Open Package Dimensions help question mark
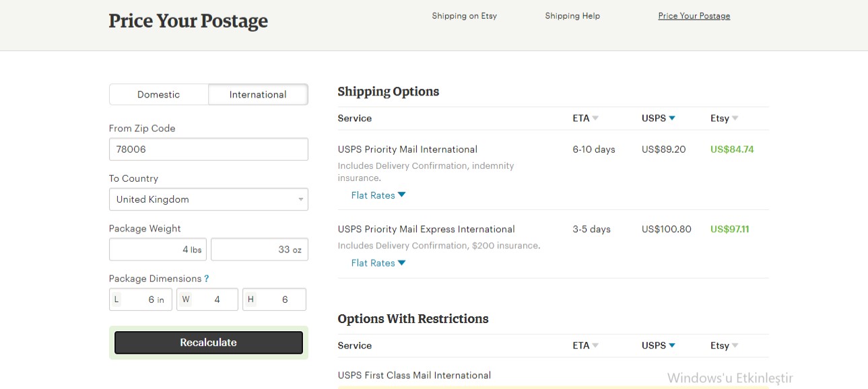Image resolution: width=868 pixels, height=389 pixels. pos(207,279)
